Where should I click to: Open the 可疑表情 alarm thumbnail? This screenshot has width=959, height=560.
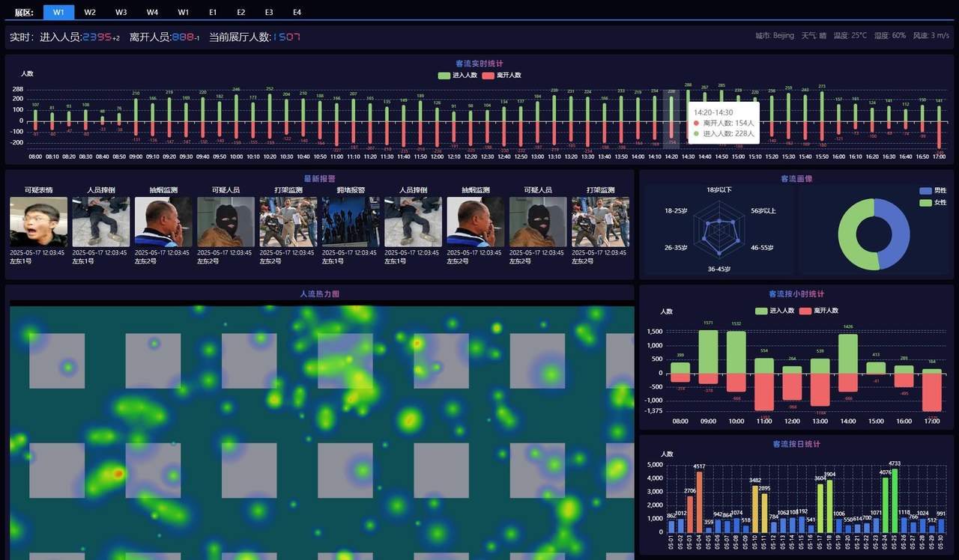point(38,222)
